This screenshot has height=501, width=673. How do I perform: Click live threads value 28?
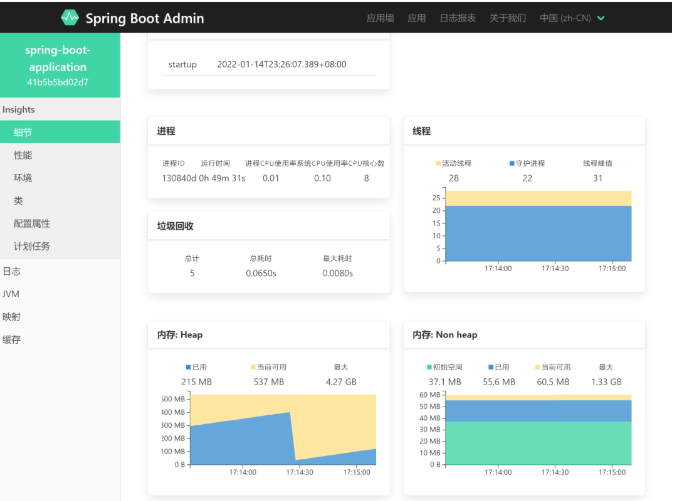[454, 178]
